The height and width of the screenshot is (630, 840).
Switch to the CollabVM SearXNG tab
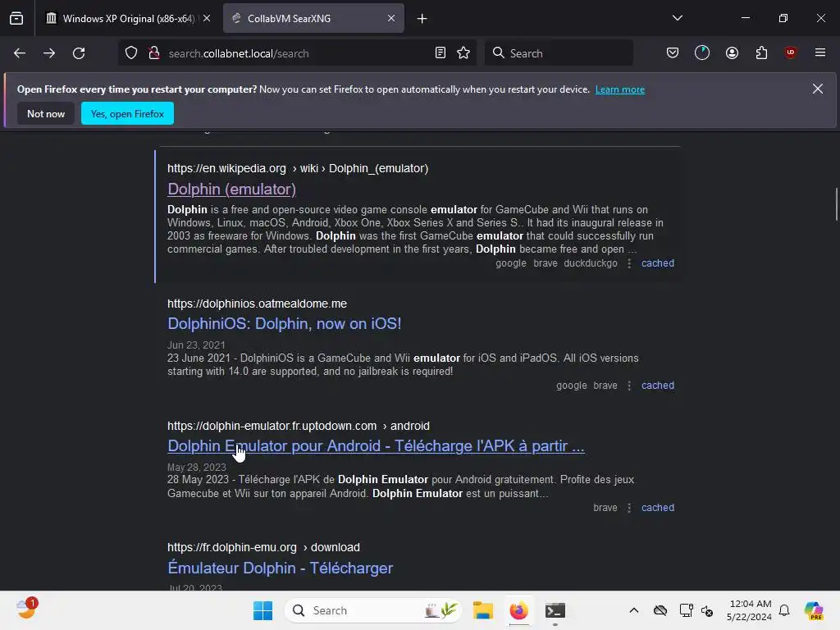[313, 18]
